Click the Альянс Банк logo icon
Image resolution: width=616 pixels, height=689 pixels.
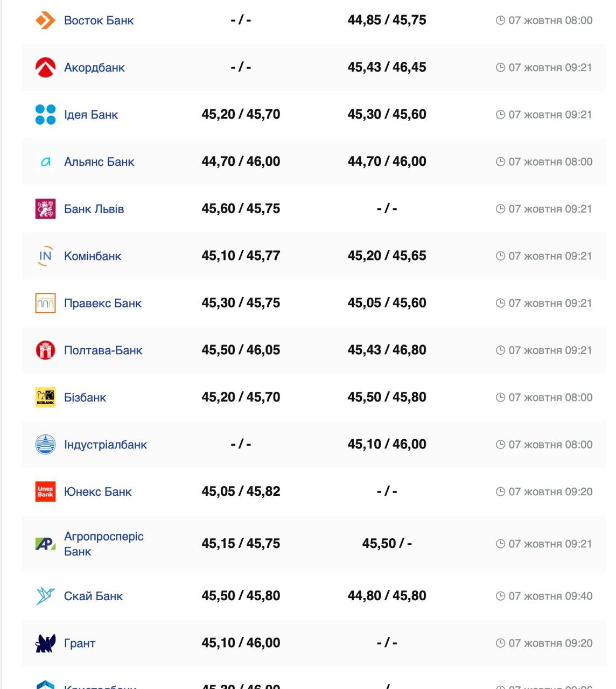pyautogui.click(x=45, y=161)
